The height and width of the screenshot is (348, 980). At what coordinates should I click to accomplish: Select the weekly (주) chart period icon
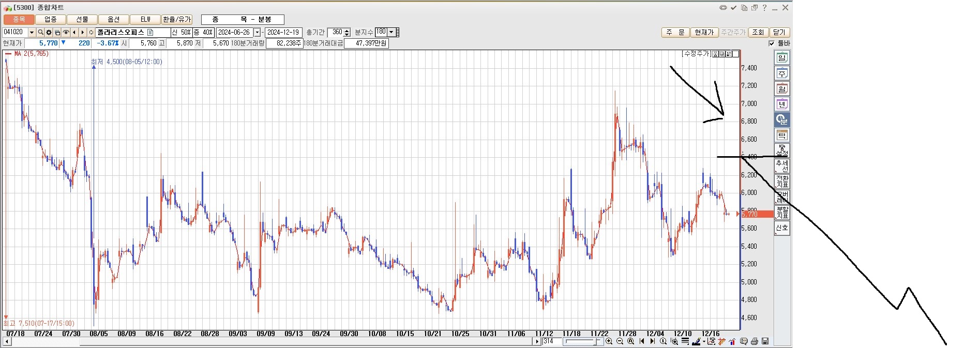[782, 73]
